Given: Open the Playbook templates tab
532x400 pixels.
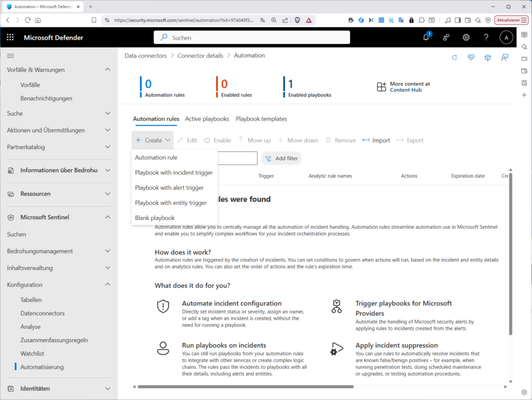Looking at the screenshot, I should pyautogui.click(x=261, y=119).
